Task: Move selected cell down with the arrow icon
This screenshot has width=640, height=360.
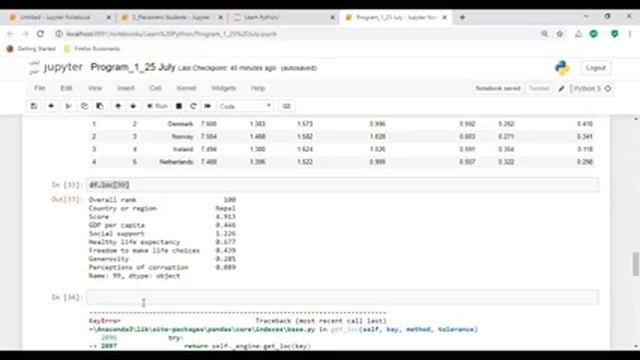Action: click(x=133, y=106)
